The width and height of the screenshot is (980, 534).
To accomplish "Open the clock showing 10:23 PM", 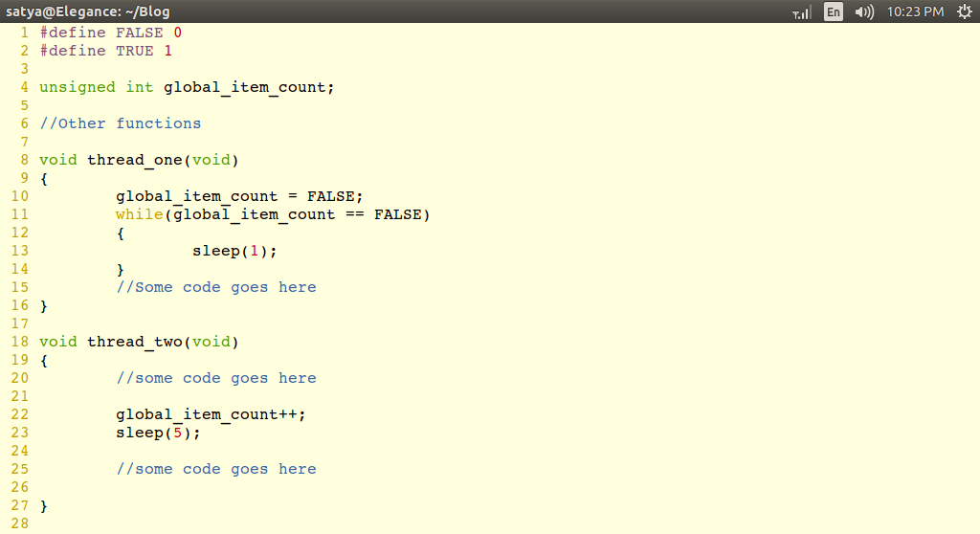I will pos(915,11).
